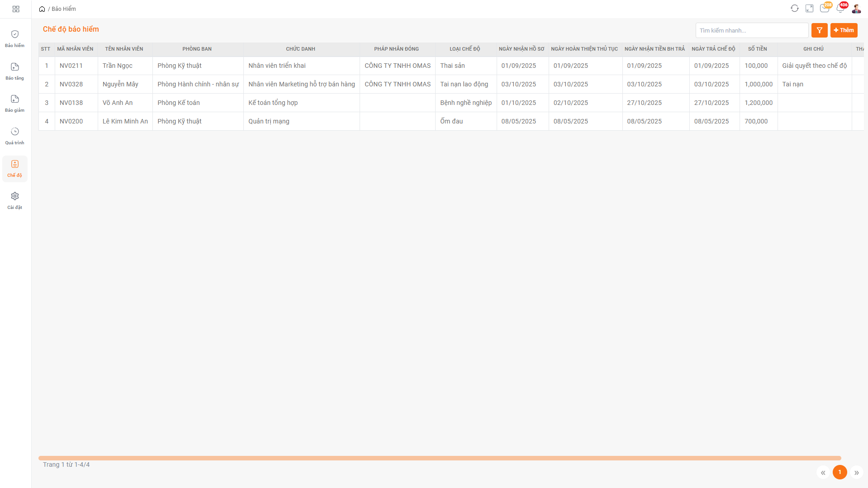
Task: Click the refresh icon in top bar
Action: click(x=794, y=9)
